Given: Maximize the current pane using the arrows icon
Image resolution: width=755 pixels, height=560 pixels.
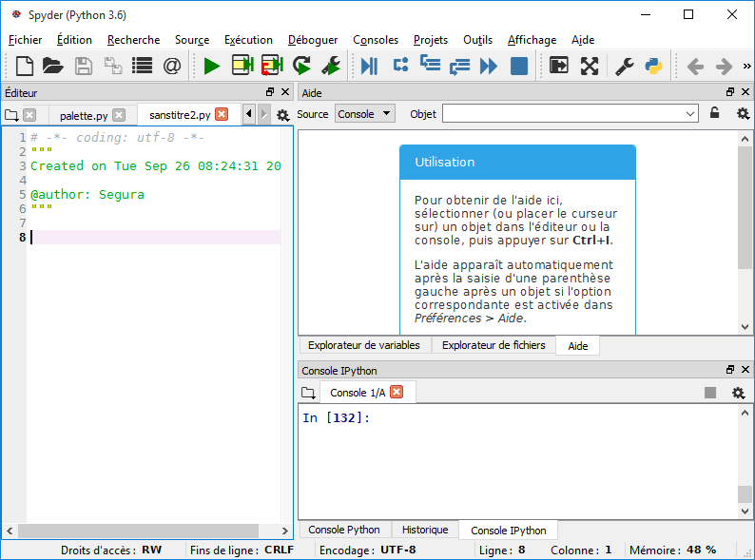Looking at the screenshot, I should point(590,66).
